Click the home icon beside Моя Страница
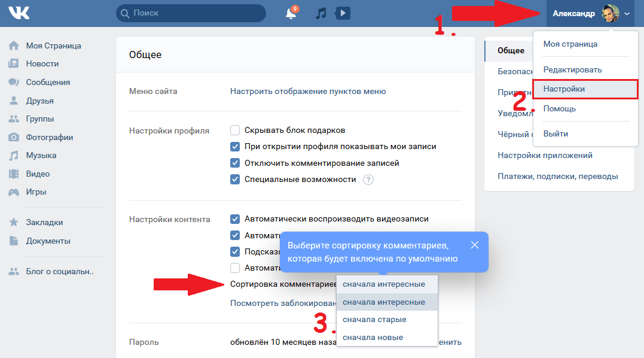 [14, 45]
